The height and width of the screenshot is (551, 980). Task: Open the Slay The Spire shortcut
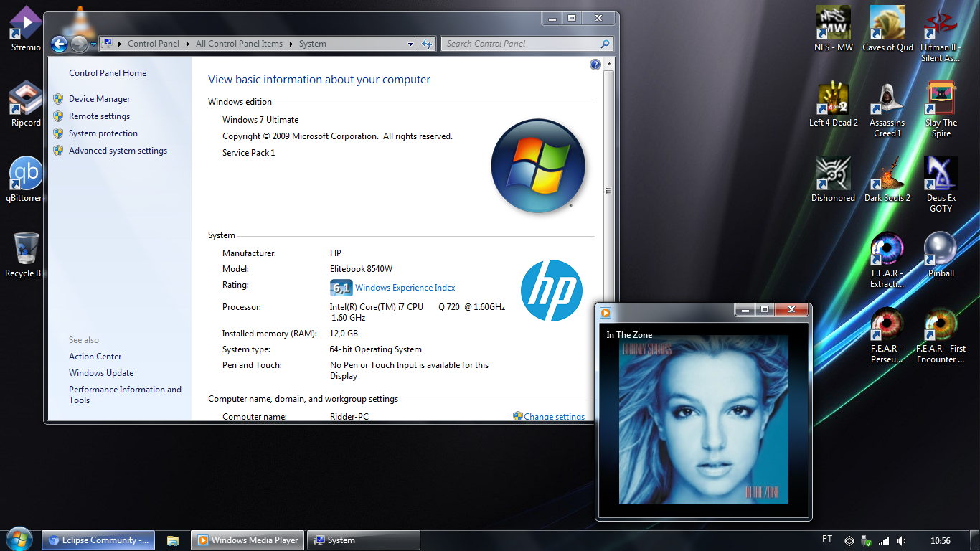point(941,99)
